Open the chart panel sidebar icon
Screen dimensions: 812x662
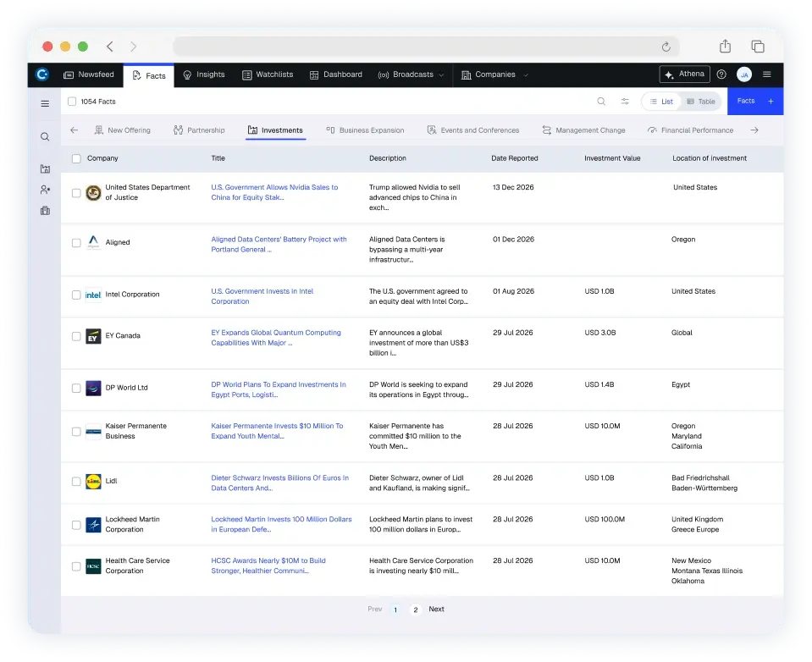[45, 168]
